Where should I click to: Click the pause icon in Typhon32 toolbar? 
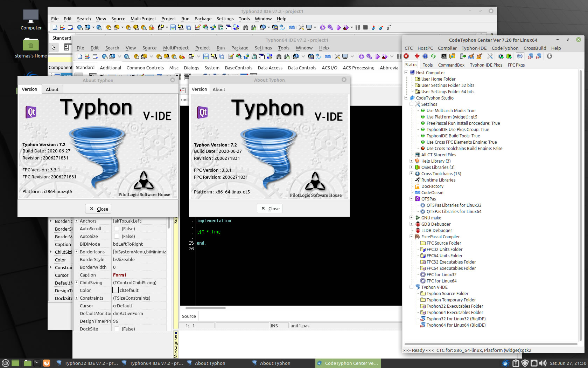(358, 27)
